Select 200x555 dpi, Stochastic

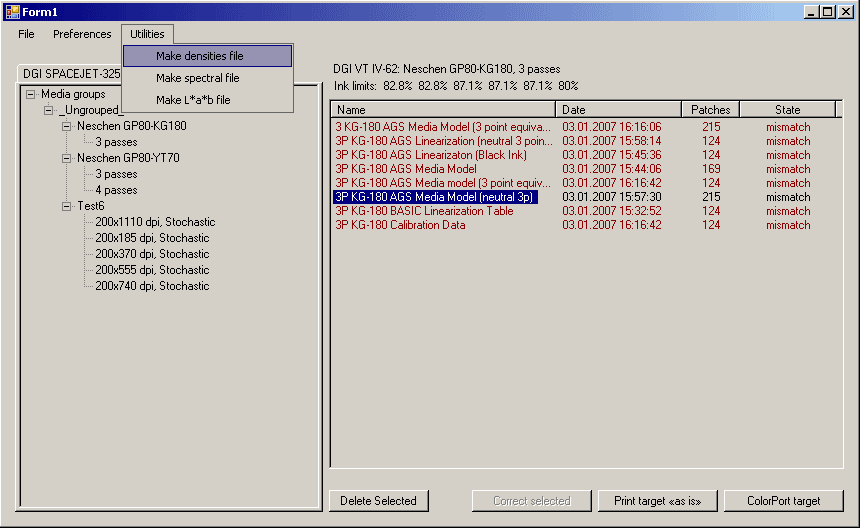152,270
